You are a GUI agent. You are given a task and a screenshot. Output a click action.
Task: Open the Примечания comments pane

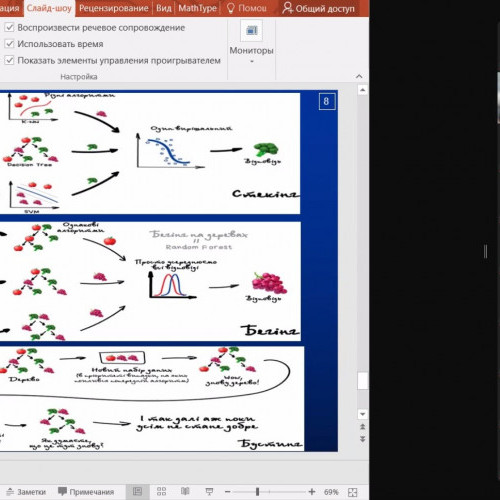[x=86, y=492]
